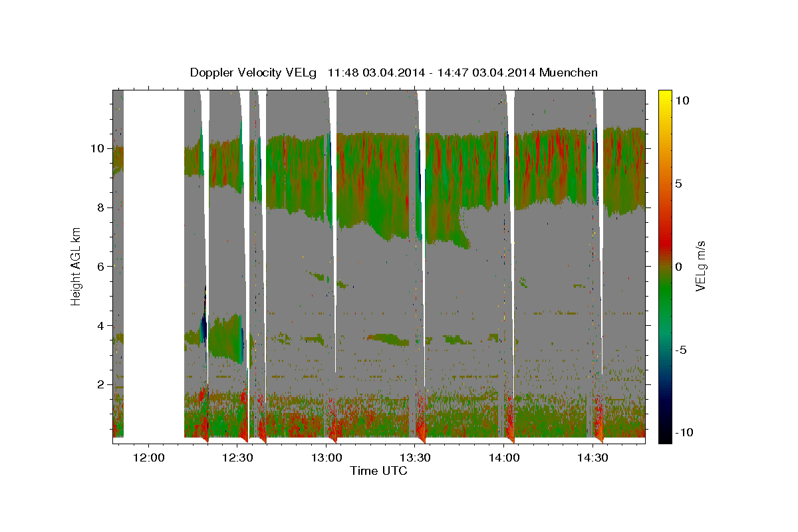This screenshot has height=532, width=798.
Task: Click the 13:00 time tick label
Action: click(x=327, y=458)
